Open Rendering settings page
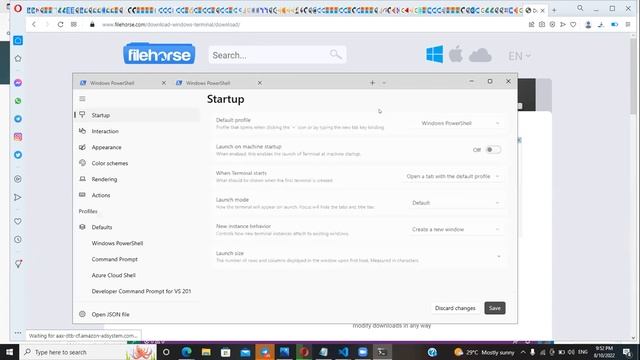 [x=137, y=179]
